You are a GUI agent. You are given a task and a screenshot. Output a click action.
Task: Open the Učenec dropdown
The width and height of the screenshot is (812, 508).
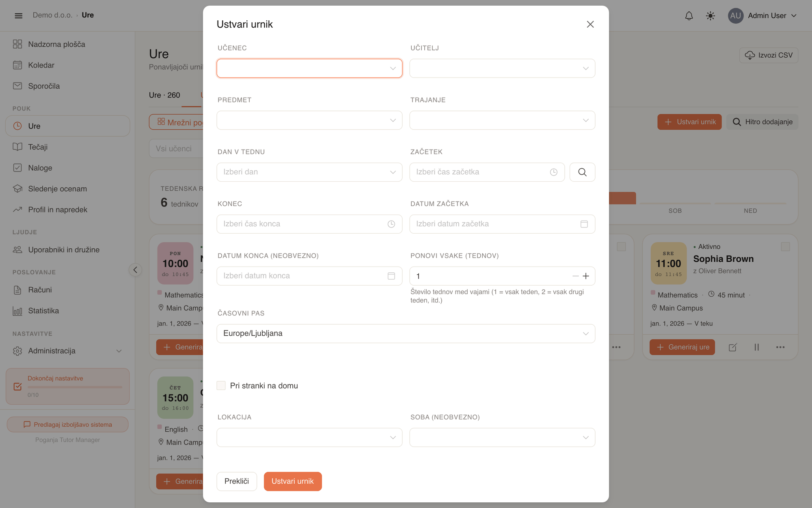pyautogui.click(x=309, y=68)
